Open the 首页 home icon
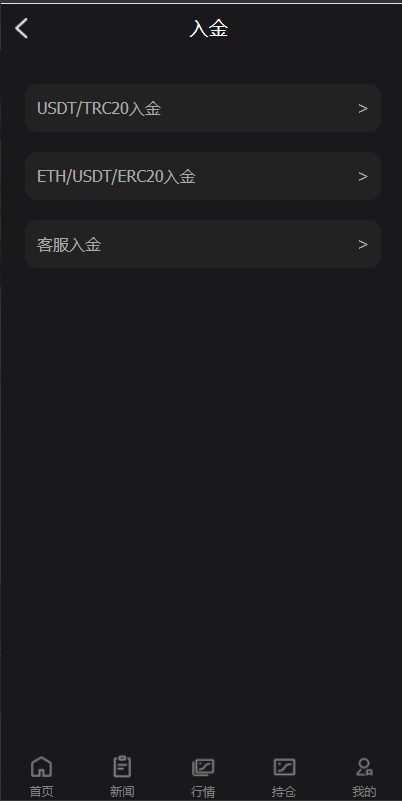The height and width of the screenshot is (801, 402). click(41, 767)
